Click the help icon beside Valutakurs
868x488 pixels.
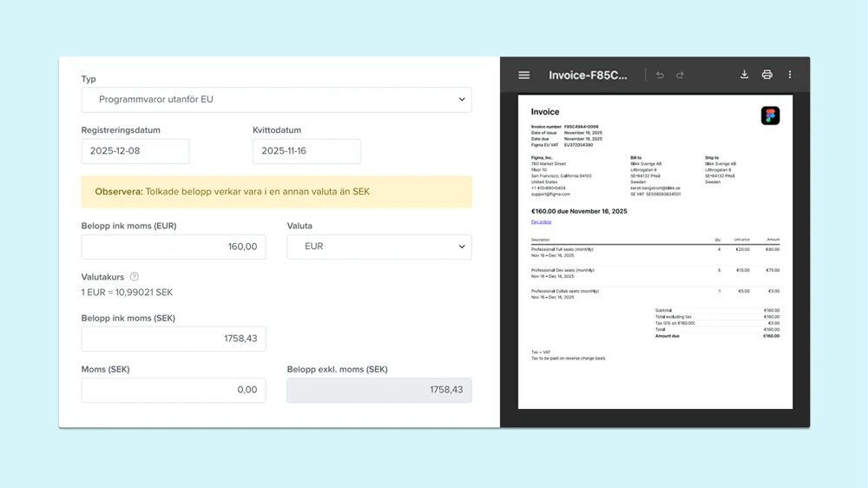[135, 277]
